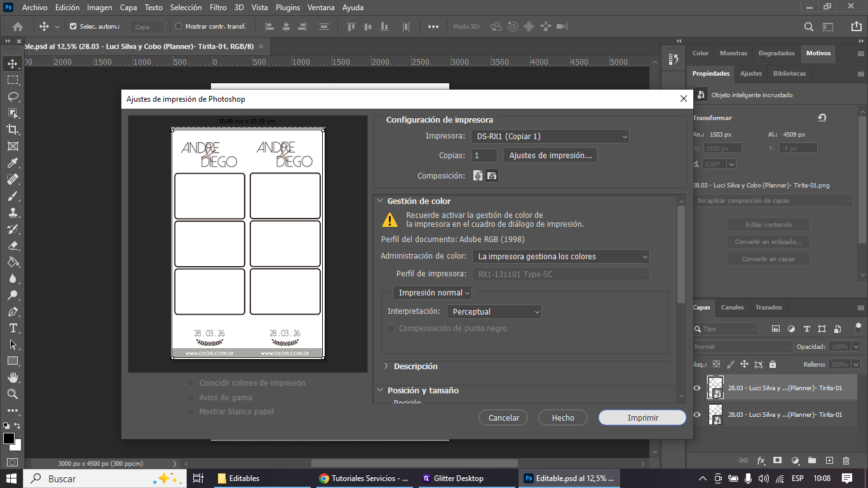Delete the selected layer via trash icon

846,461
